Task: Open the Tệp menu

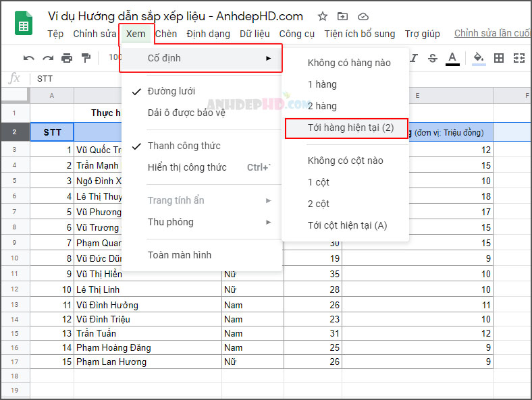Action: tap(55, 34)
